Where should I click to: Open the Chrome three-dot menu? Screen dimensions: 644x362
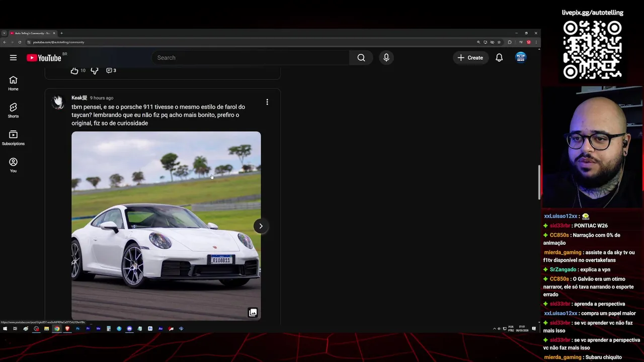536,42
